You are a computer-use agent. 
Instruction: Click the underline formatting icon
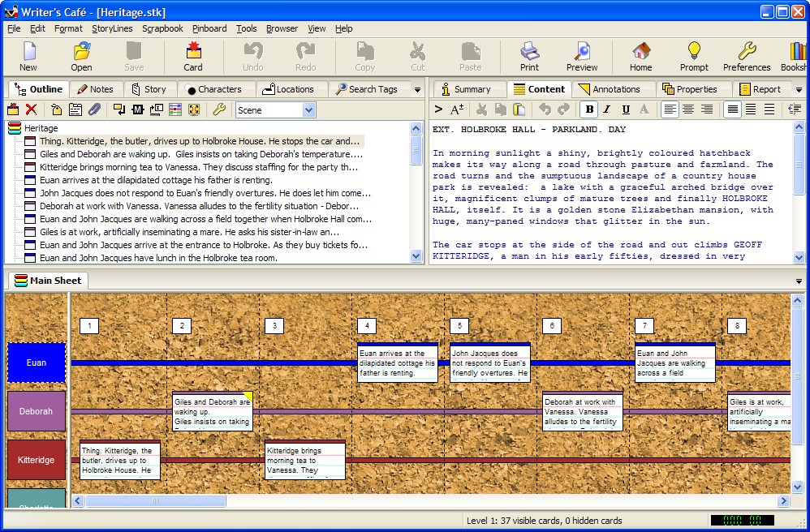(624, 109)
